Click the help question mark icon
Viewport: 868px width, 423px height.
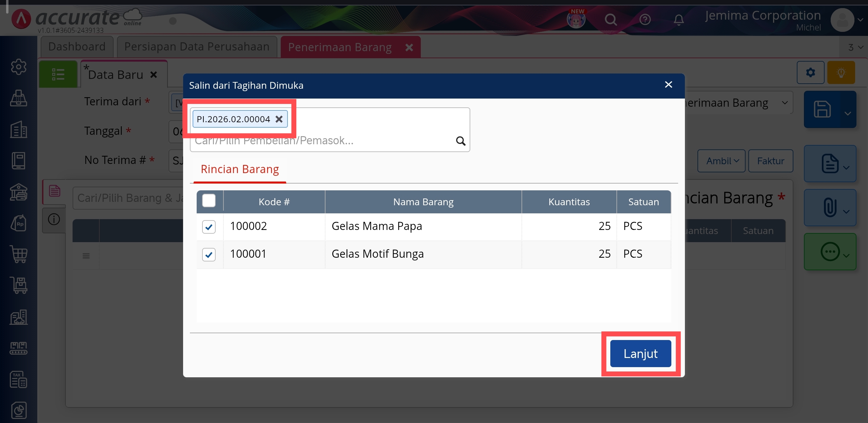coord(645,20)
